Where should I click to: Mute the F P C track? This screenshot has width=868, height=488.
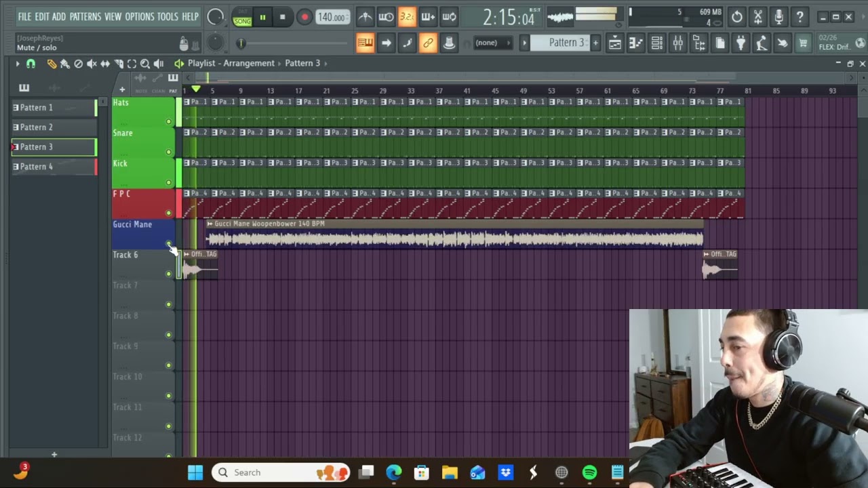(169, 213)
